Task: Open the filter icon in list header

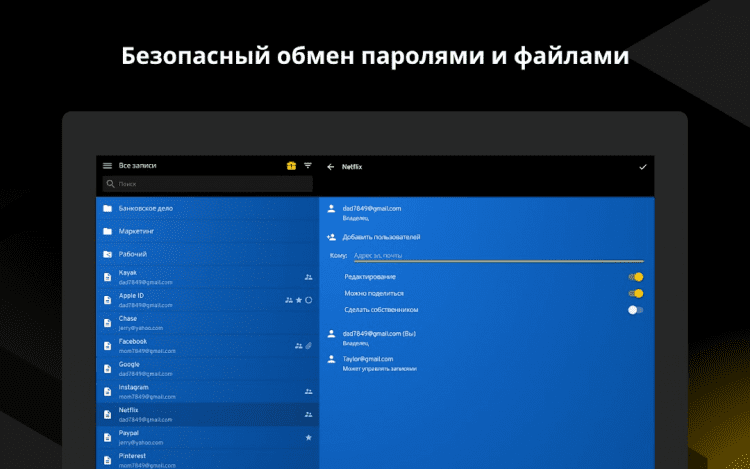Action: pyautogui.click(x=308, y=165)
